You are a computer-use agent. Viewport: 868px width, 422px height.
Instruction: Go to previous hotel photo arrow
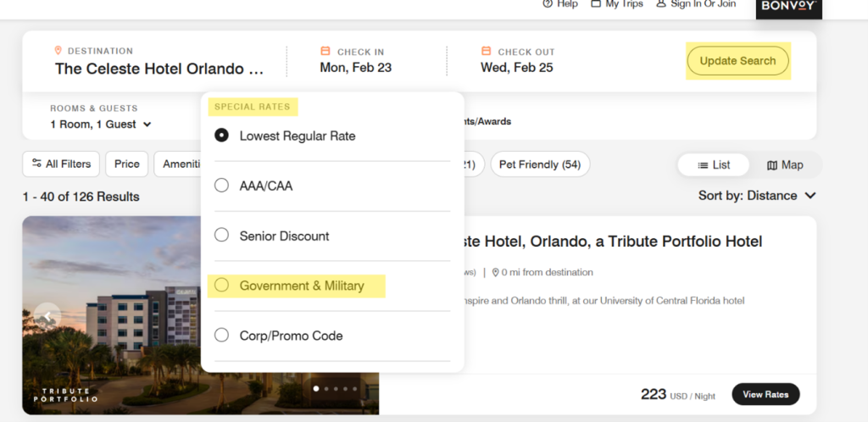tap(47, 317)
